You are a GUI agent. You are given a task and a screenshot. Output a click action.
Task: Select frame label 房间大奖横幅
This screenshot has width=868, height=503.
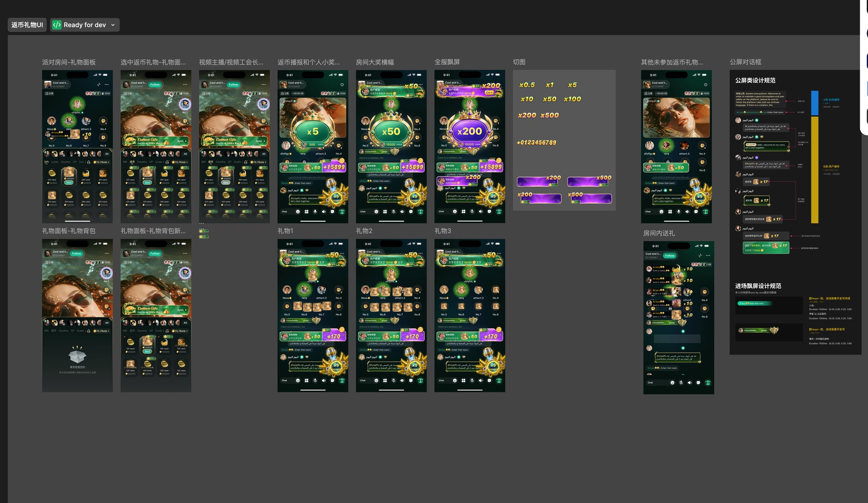click(375, 62)
